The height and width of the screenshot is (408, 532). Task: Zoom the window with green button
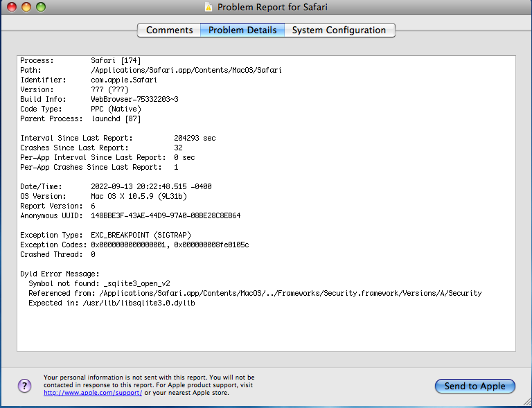41,7
